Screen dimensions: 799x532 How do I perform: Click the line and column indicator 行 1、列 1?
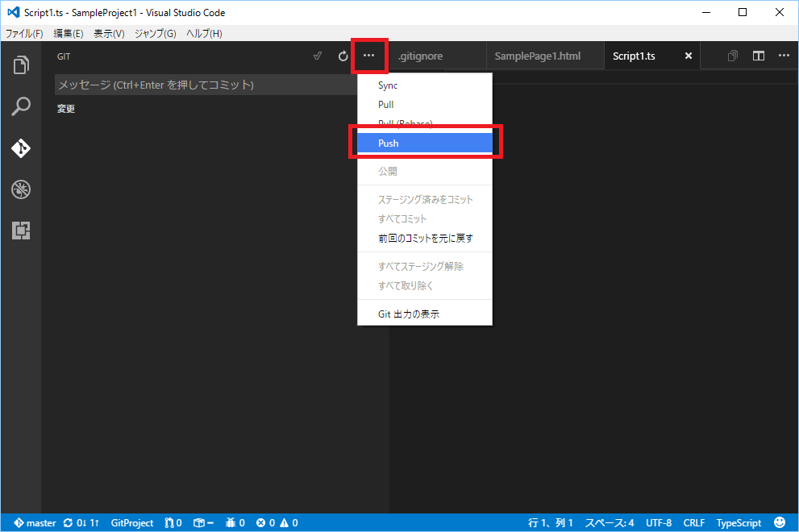click(551, 523)
